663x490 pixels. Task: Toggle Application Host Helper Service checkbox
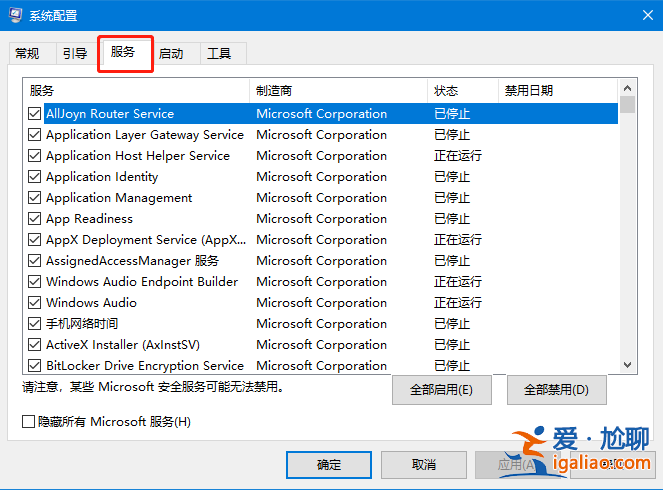[34, 156]
